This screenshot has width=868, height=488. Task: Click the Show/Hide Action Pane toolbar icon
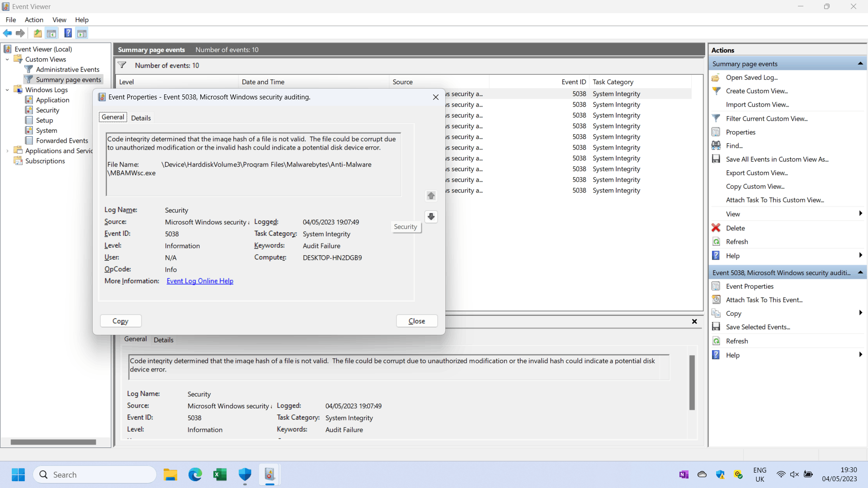[82, 33]
